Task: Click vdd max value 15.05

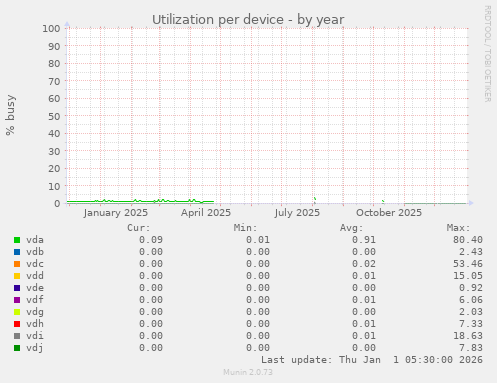Action: click(x=468, y=276)
